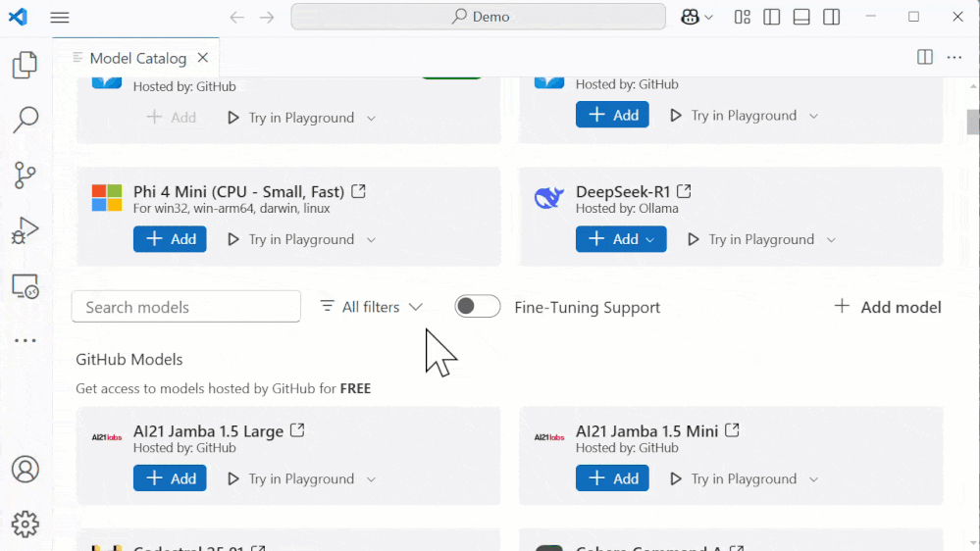Image resolution: width=980 pixels, height=551 pixels.
Task: Go back with the left arrow
Action: [x=236, y=17]
